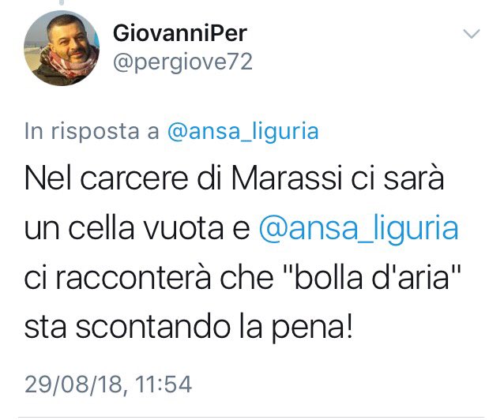Tap the words "un cella vuota"
This screenshot has height=420, width=504.
(x=124, y=228)
